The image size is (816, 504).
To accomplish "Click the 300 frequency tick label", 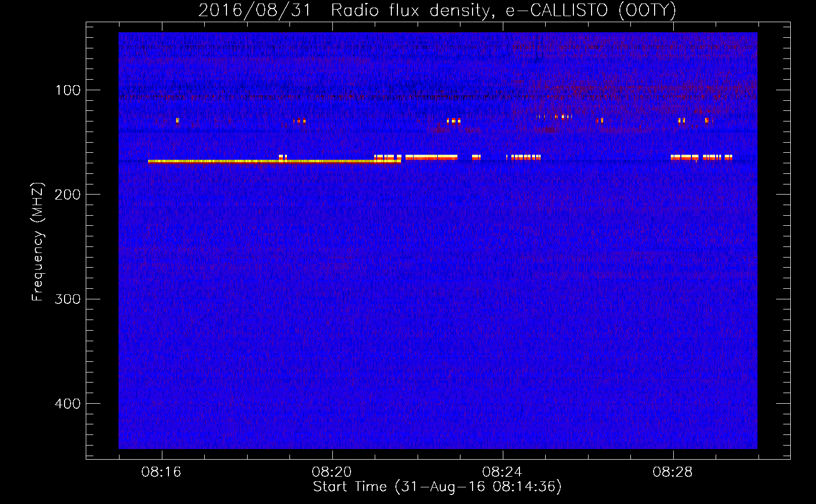I will (x=68, y=299).
